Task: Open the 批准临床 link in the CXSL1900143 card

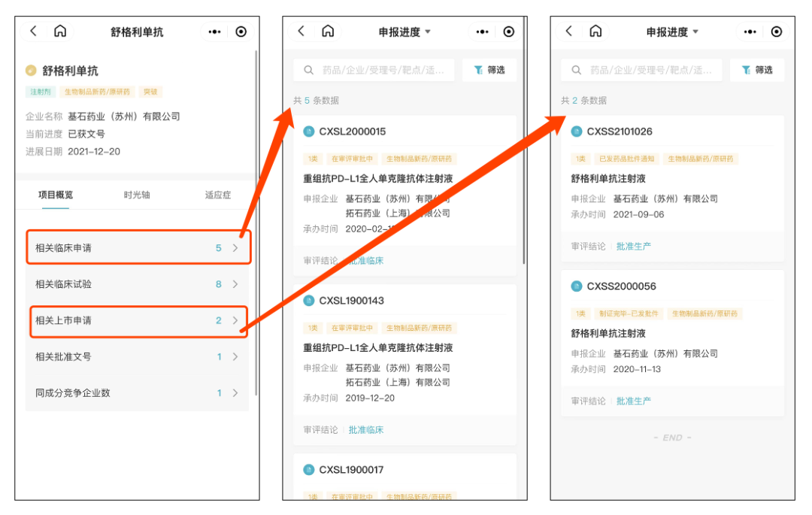Action: click(366, 430)
